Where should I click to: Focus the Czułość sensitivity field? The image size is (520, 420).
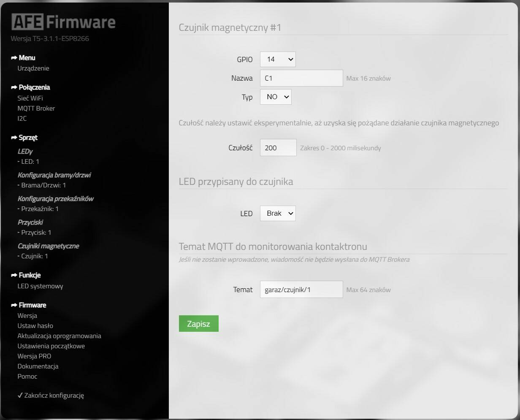point(278,148)
